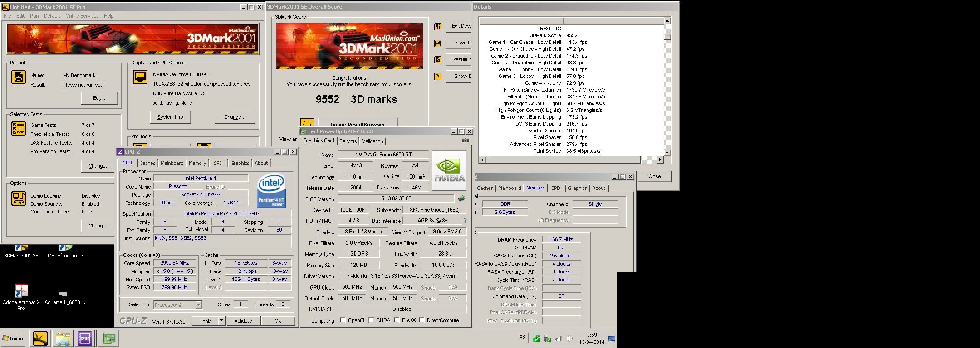Image resolution: width=980 pixels, height=348 pixels.
Task: Open the Online Services menu
Action: (x=82, y=16)
